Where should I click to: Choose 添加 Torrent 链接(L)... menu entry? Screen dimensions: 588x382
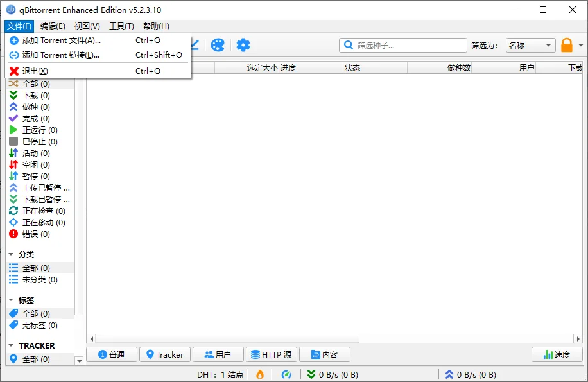pos(98,55)
